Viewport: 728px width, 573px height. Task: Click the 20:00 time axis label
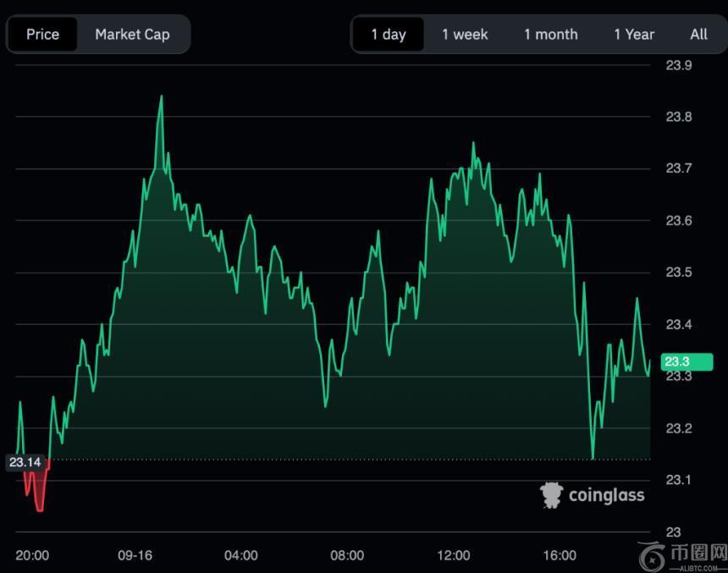(x=32, y=555)
